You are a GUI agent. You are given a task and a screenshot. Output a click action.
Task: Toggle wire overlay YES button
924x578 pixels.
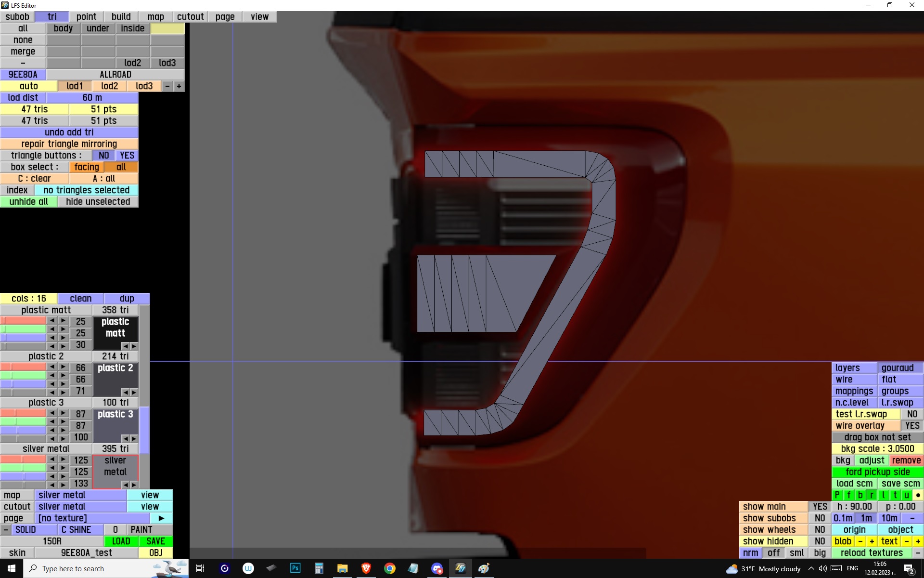(911, 426)
